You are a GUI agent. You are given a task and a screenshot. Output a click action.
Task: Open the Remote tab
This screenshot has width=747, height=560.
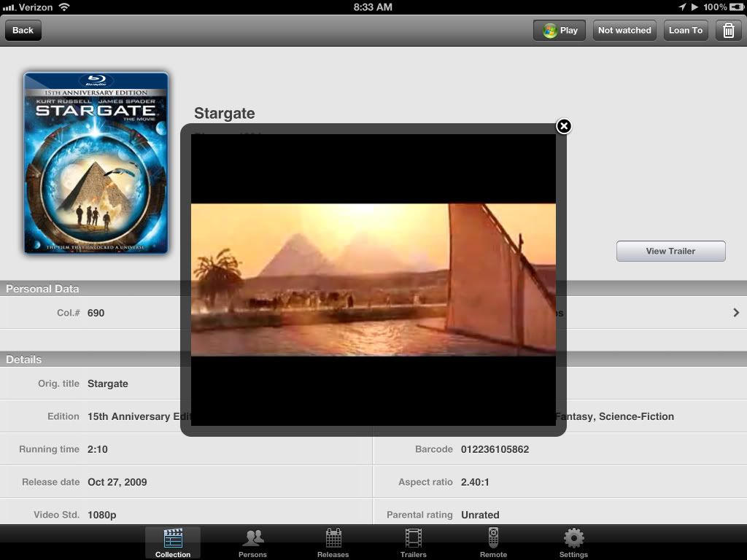pos(493,542)
